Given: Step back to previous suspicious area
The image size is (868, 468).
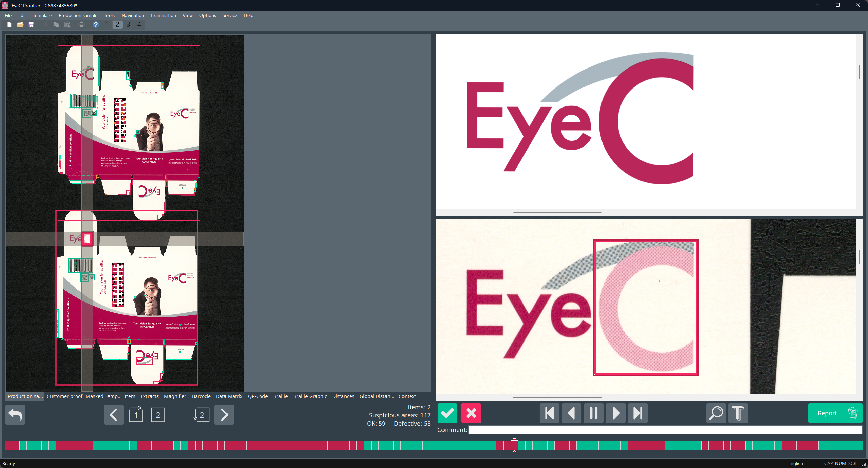Looking at the screenshot, I should click(x=572, y=413).
